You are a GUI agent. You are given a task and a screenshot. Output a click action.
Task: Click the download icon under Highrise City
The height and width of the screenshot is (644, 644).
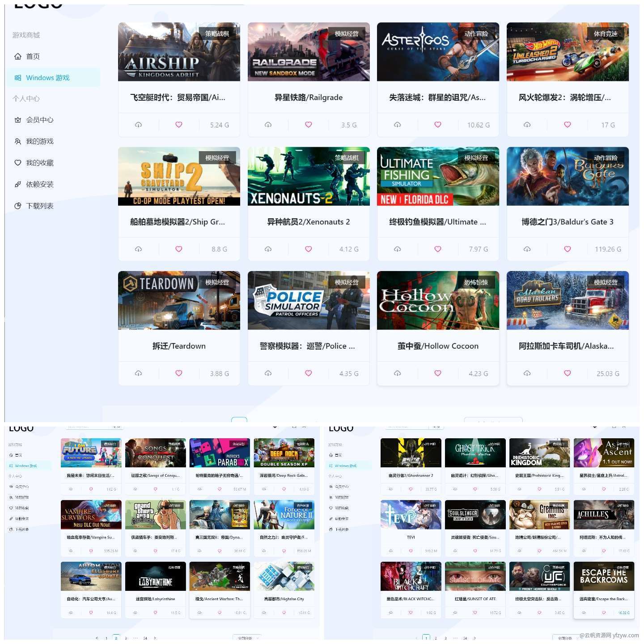click(264, 613)
